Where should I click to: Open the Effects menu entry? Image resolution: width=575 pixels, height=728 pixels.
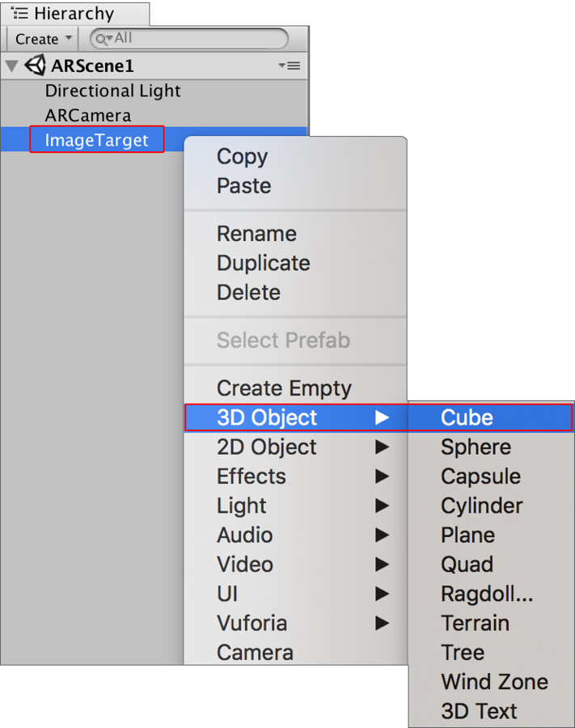tap(296, 476)
